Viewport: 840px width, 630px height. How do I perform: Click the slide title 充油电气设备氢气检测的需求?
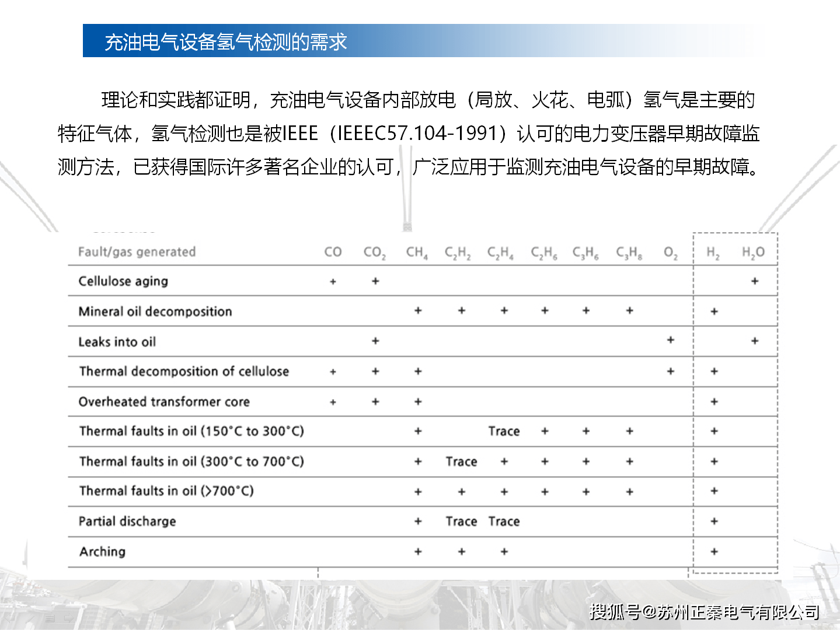pos(226,41)
